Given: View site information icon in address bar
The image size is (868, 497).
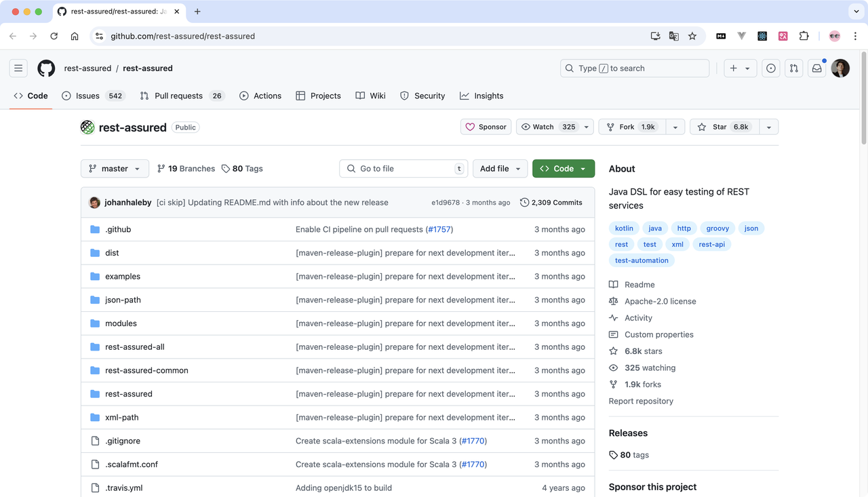Looking at the screenshot, I should coord(99,36).
